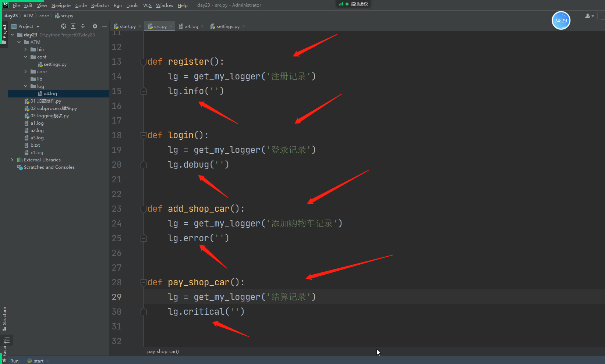Screen dimensions: 605x364
Task: Expand the bin folder
Action: [x=26, y=50]
